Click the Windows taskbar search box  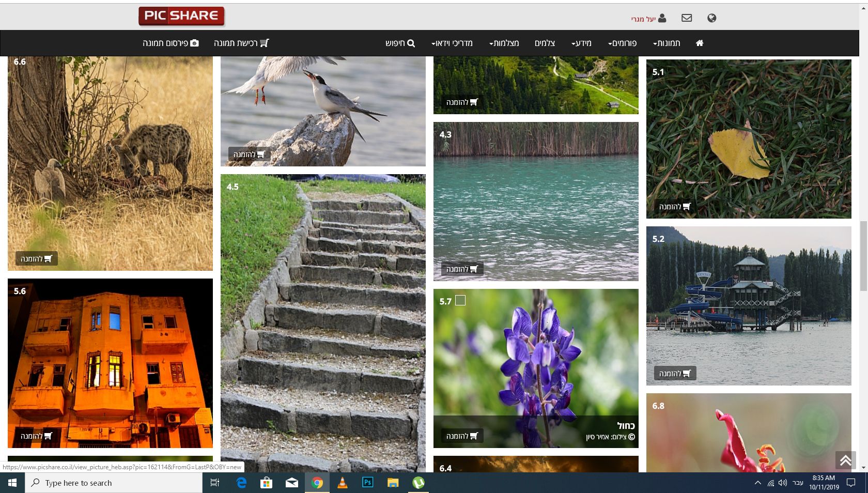pos(114,483)
